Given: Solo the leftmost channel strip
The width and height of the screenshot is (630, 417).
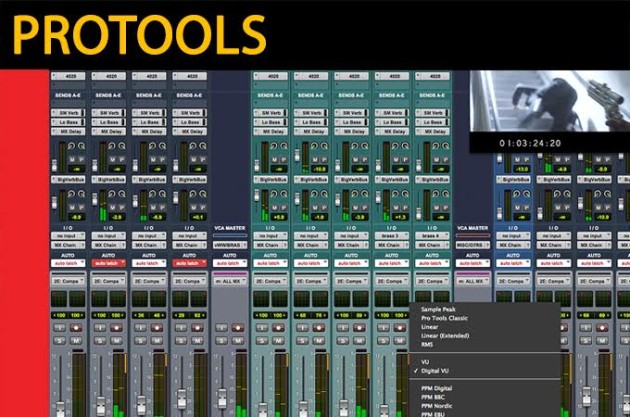Looking at the screenshot, I should click(x=60, y=341).
